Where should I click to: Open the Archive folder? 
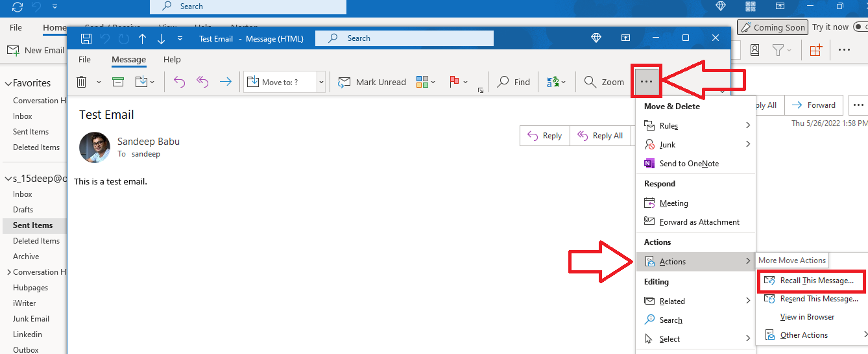click(26, 257)
